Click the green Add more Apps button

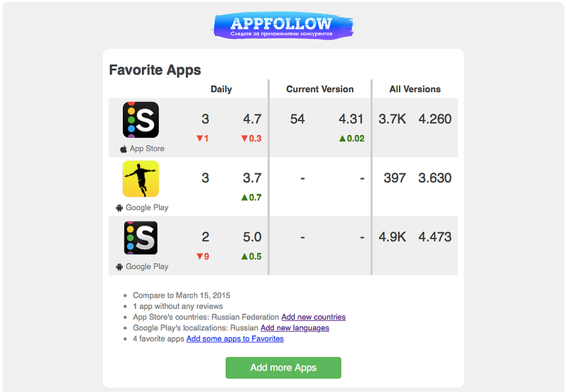coord(283,368)
